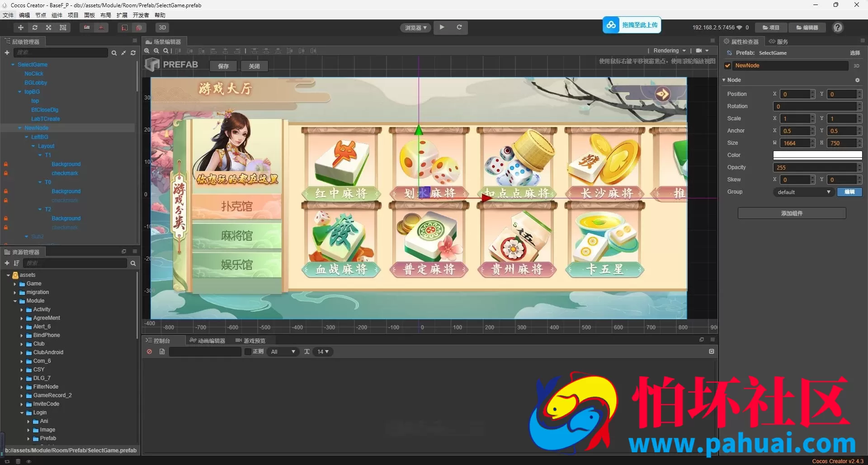Screen dimensions: 868x465
Task: Save the prefab with 保存 button
Action: coord(223,66)
